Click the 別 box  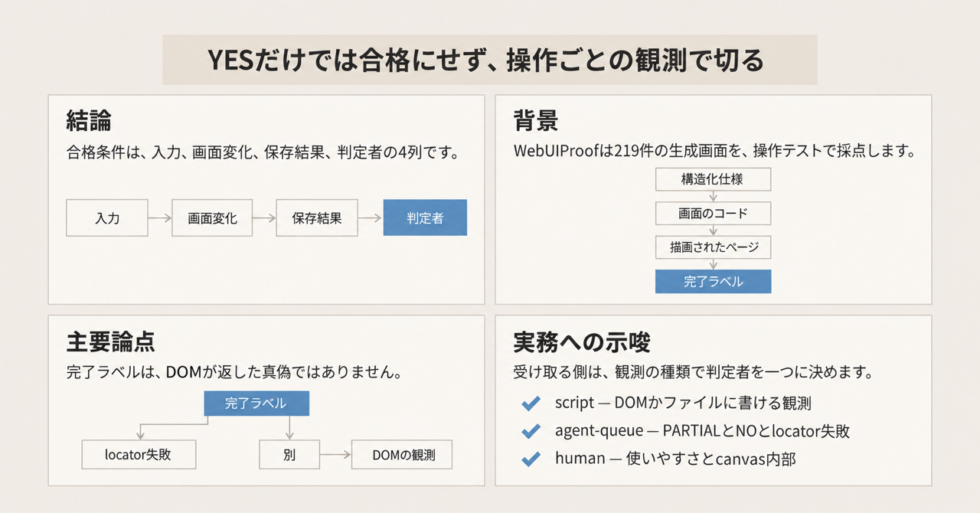point(288,455)
